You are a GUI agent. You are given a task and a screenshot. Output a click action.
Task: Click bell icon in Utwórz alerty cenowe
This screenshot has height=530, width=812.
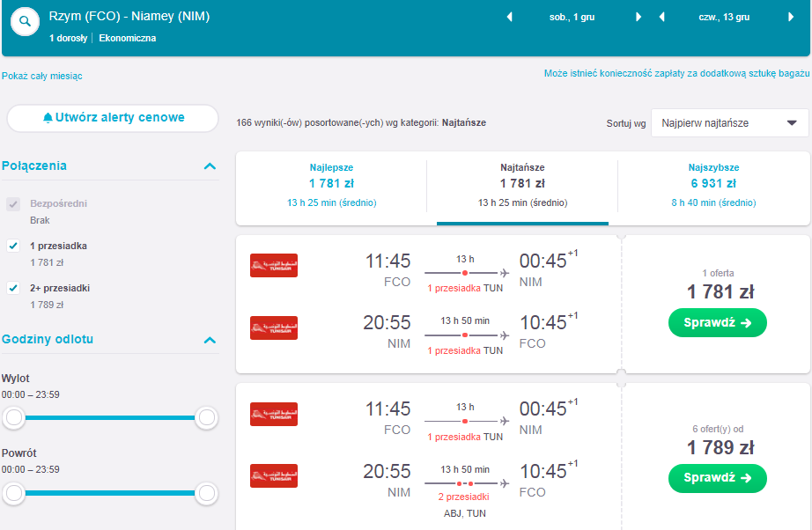coord(48,117)
